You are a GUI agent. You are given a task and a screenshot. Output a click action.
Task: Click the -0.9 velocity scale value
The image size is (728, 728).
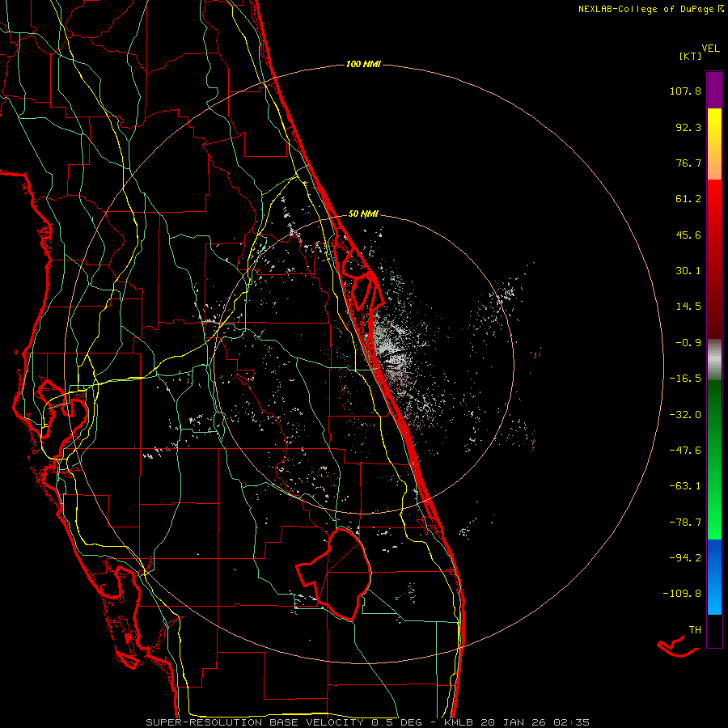click(x=688, y=343)
